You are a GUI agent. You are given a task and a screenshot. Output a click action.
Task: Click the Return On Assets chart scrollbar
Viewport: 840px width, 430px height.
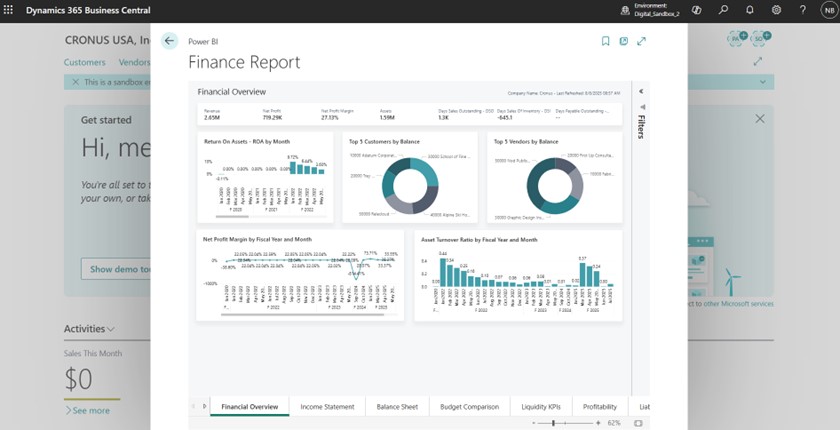232,217
